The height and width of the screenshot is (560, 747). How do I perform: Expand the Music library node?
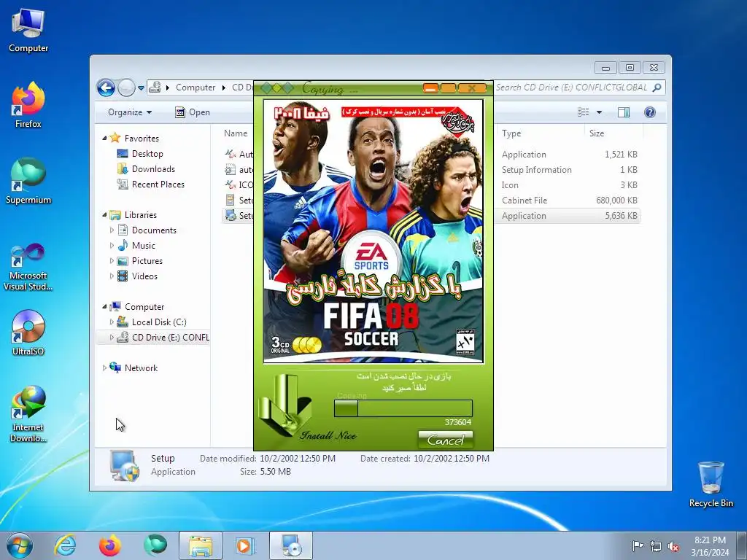click(112, 246)
